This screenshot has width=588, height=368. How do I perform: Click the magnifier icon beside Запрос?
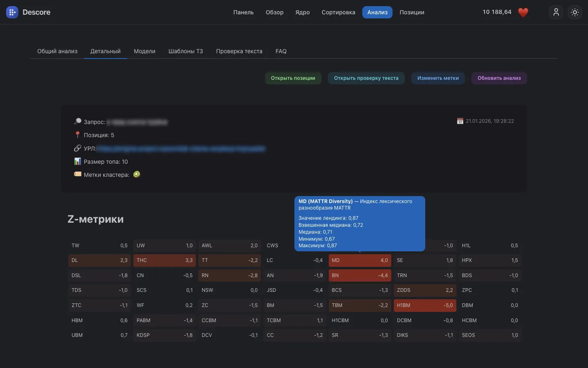(x=77, y=122)
